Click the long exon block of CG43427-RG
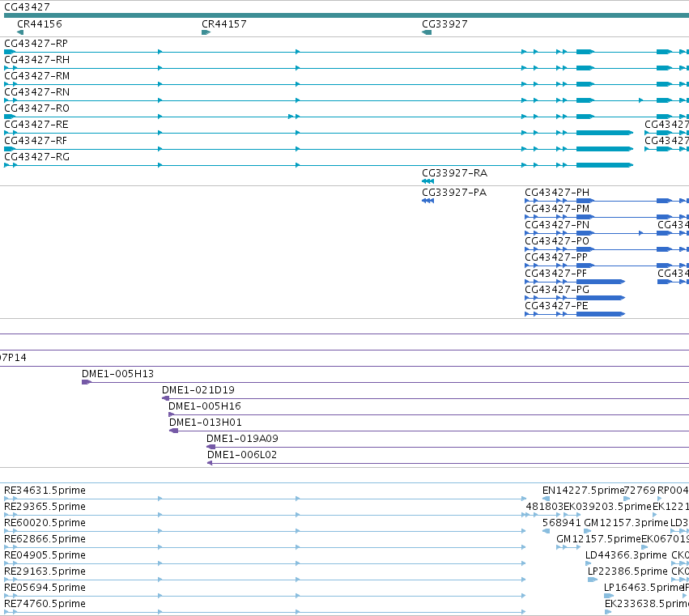 [605, 165]
